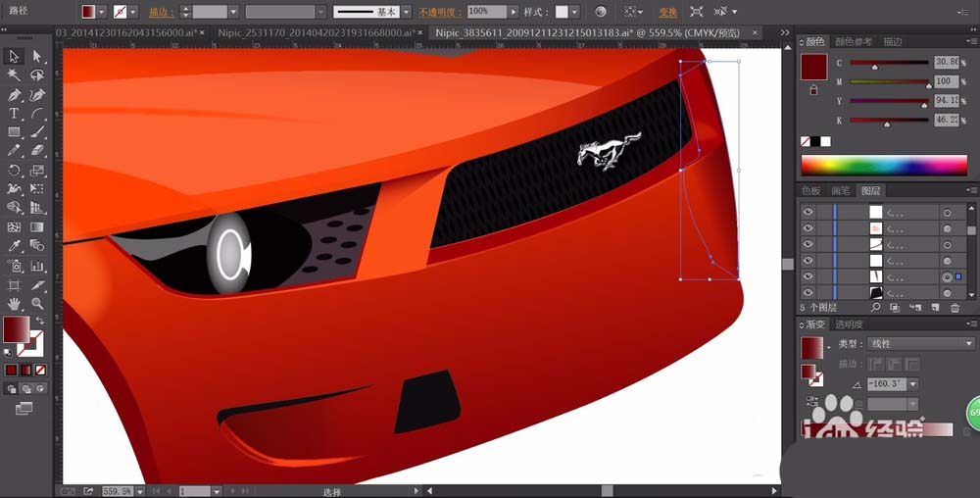Screen dimensions: 980x498
Task: Open the stroke color dropdown in control bar
Action: [132, 12]
